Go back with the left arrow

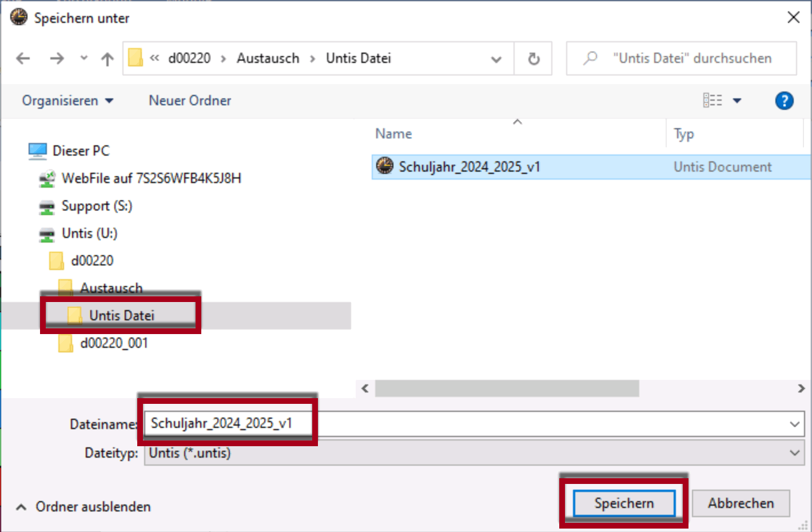click(x=23, y=58)
